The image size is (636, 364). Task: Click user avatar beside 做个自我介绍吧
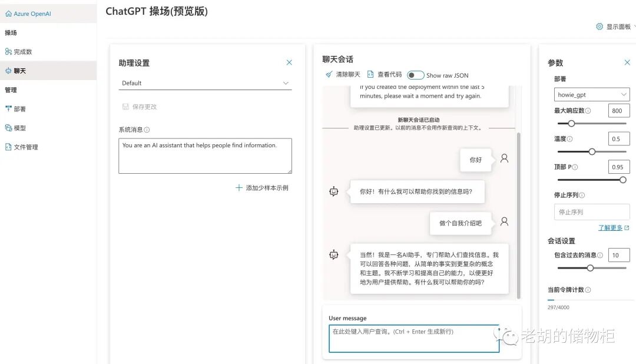tap(504, 221)
